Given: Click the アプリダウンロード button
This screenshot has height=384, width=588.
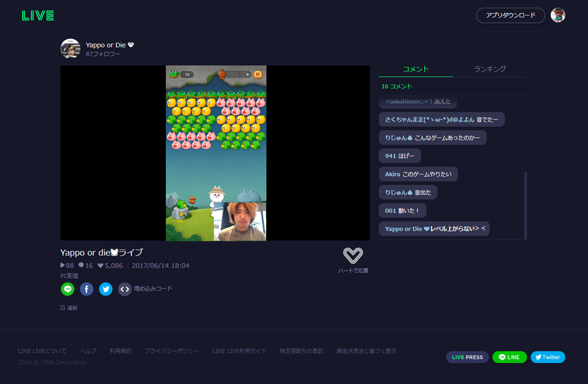Looking at the screenshot, I should coord(510,15).
